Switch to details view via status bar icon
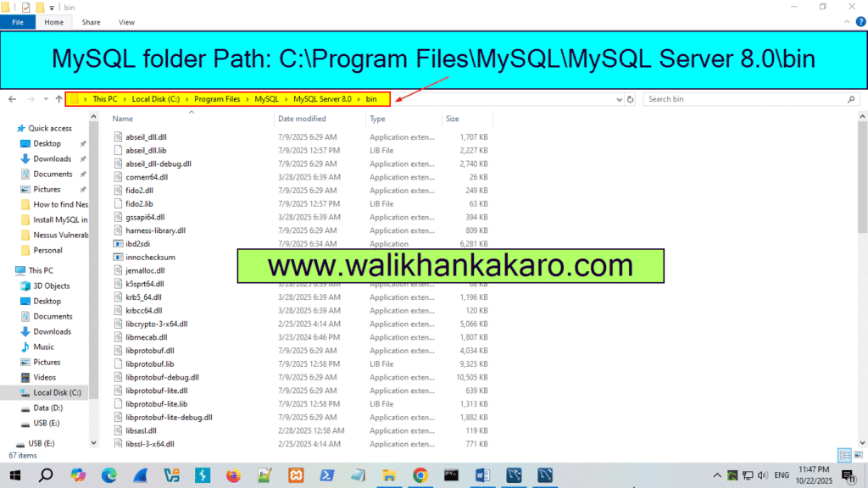The height and width of the screenshot is (488, 868). click(x=844, y=455)
